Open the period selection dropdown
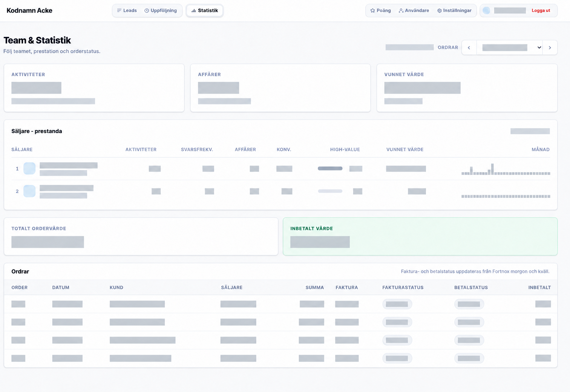 510,47
